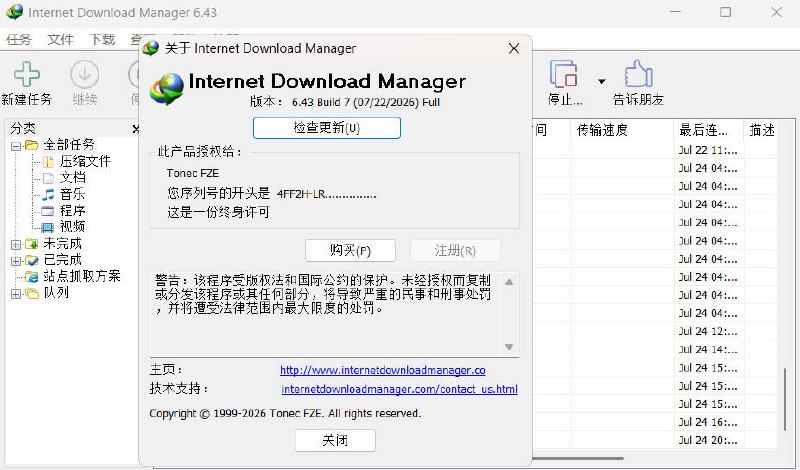Expand the 队列 tree node

pyautogui.click(x=16, y=294)
